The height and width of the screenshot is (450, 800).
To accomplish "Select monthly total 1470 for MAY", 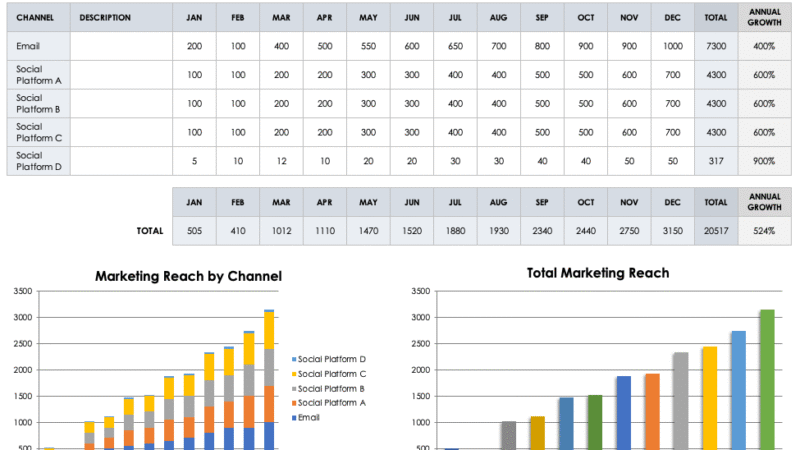I will click(368, 231).
